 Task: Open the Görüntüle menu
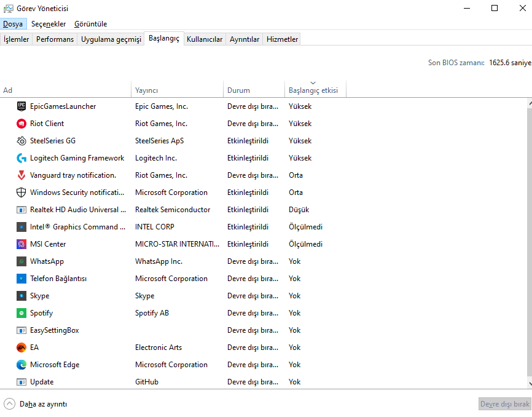(x=90, y=24)
